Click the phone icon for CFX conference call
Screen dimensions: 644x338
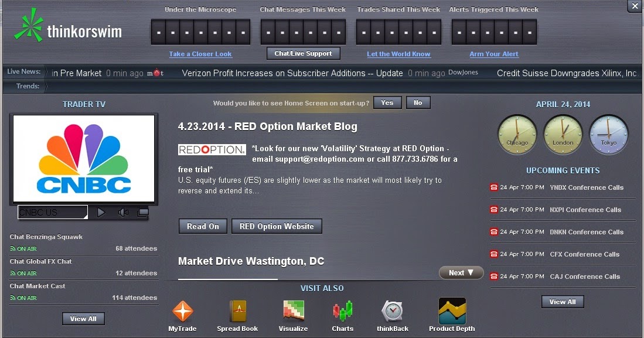[x=493, y=254]
